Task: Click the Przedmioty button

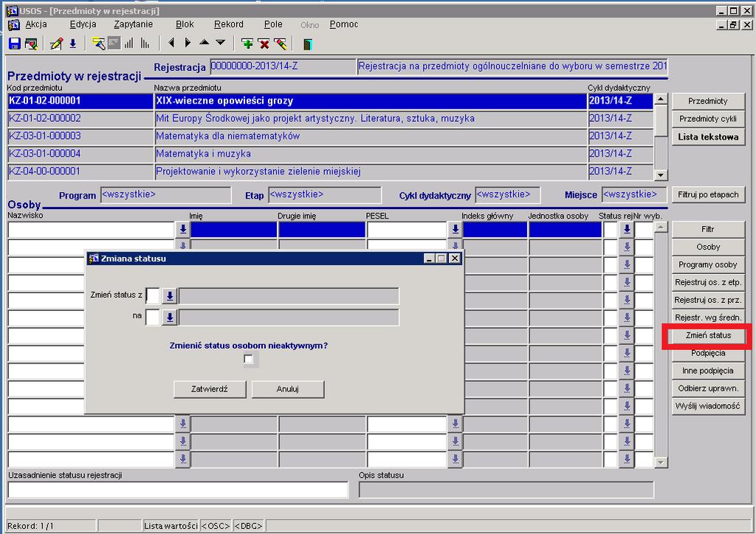Action: pos(708,101)
